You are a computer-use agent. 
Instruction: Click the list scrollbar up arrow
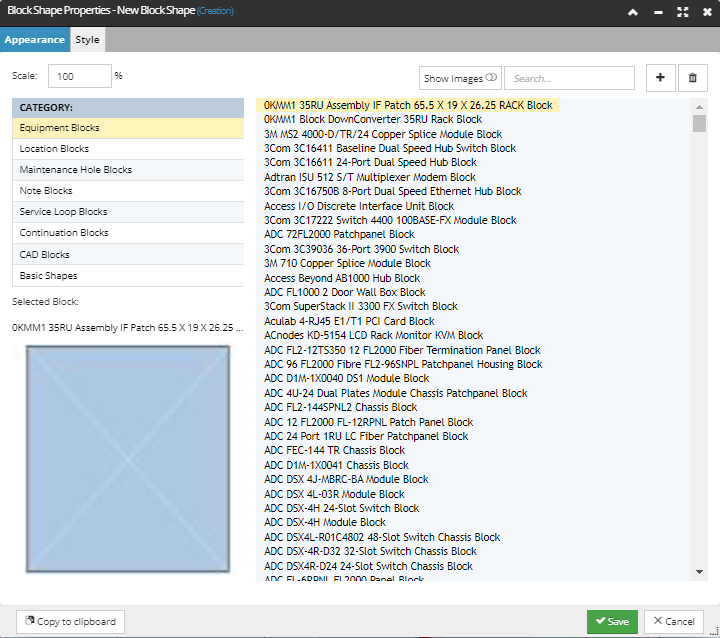[x=699, y=107]
